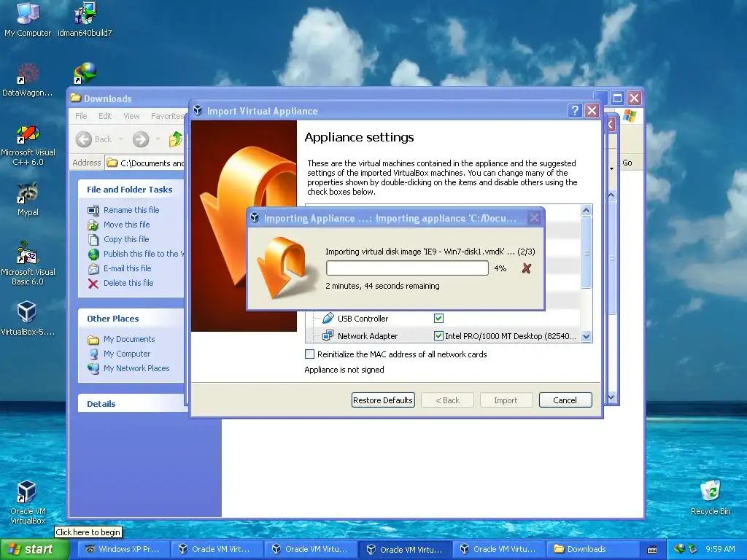Toggle the Network Adapter checkbox
This screenshot has height=560, width=747.
pyautogui.click(x=438, y=335)
